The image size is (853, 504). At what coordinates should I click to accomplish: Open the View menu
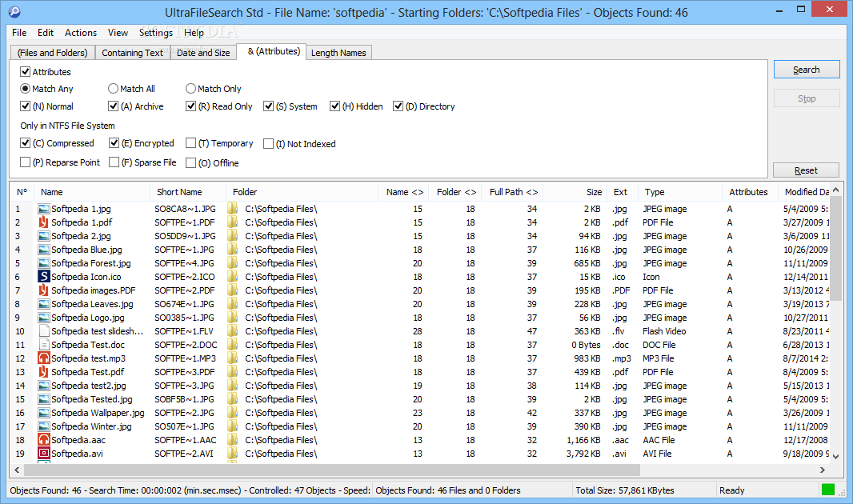point(118,33)
